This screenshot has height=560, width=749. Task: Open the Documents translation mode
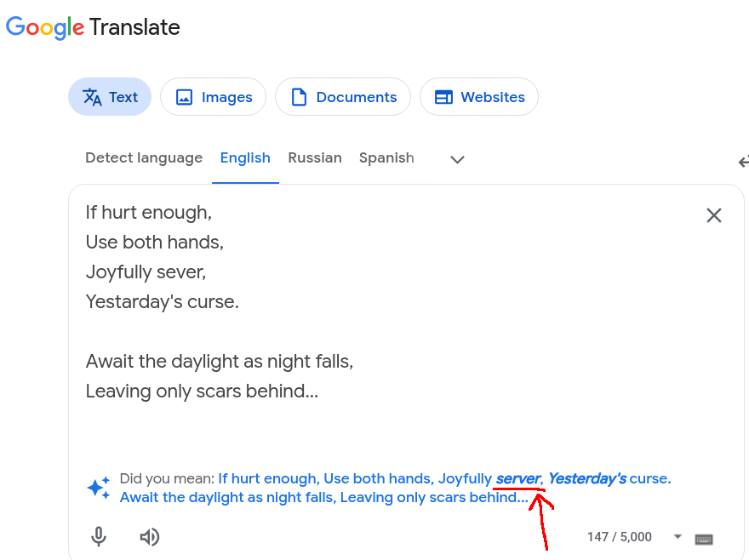coord(343,97)
